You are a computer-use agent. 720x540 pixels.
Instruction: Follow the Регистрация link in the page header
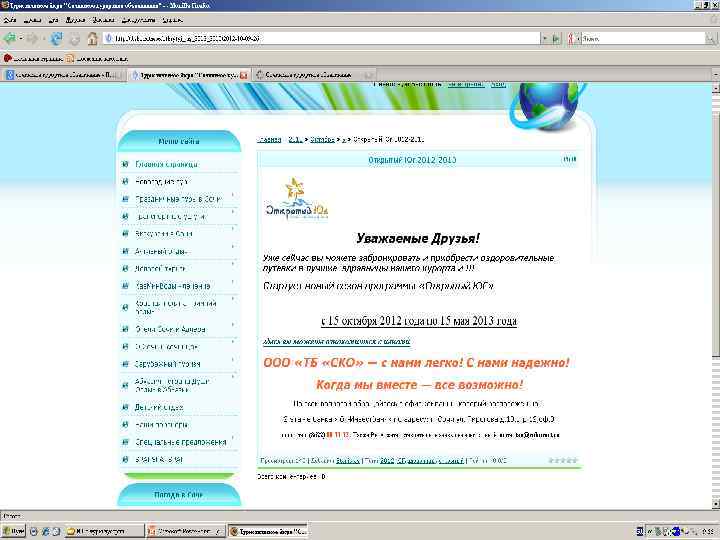tap(466, 84)
